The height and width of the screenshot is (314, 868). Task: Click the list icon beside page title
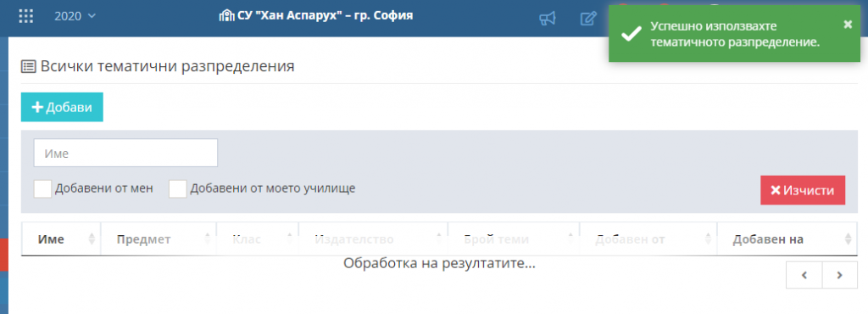[29, 67]
